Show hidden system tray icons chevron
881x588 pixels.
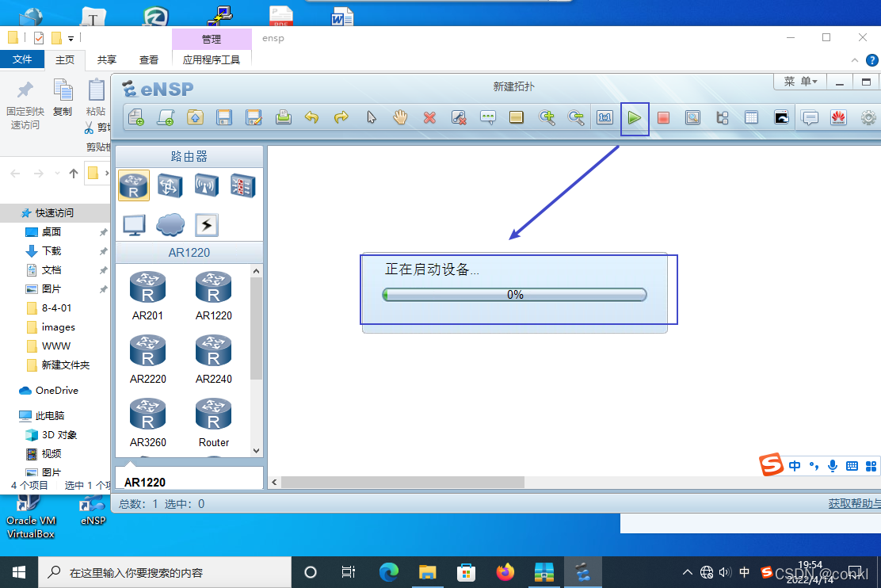coord(687,572)
